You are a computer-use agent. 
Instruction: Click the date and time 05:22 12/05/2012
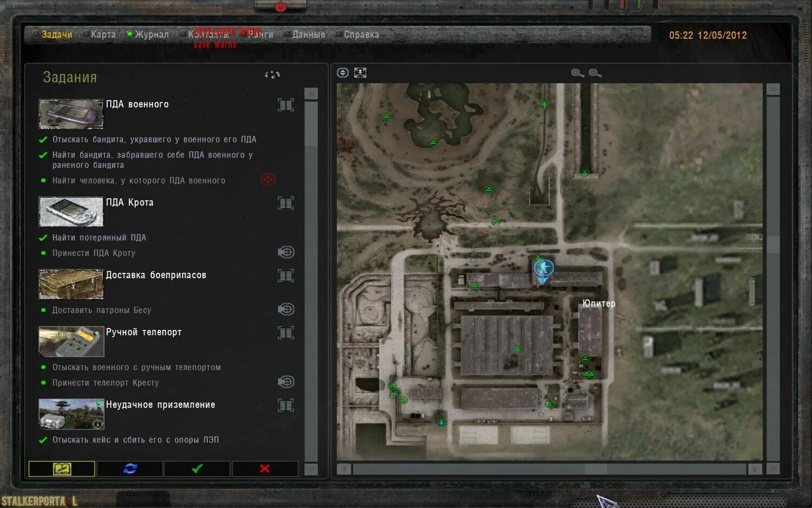pos(708,35)
